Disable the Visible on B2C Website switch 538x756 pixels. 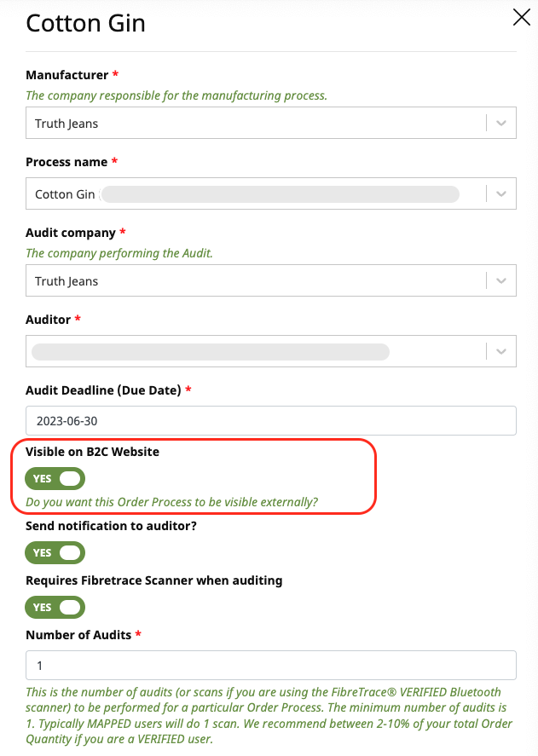[x=55, y=479]
